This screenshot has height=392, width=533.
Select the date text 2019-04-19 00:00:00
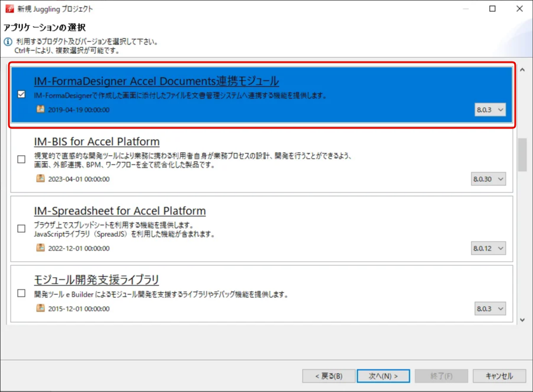pyautogui.click(x=79, y=110)
